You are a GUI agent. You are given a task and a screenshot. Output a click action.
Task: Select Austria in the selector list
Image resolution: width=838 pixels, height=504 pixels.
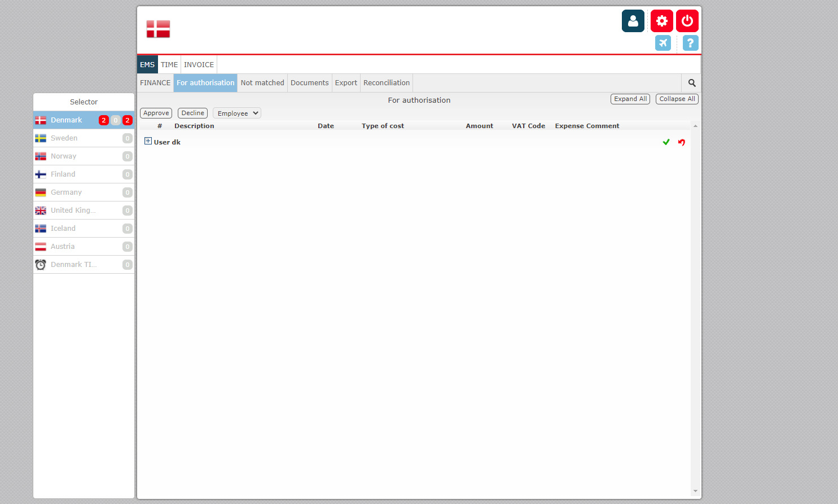[84, 247]
